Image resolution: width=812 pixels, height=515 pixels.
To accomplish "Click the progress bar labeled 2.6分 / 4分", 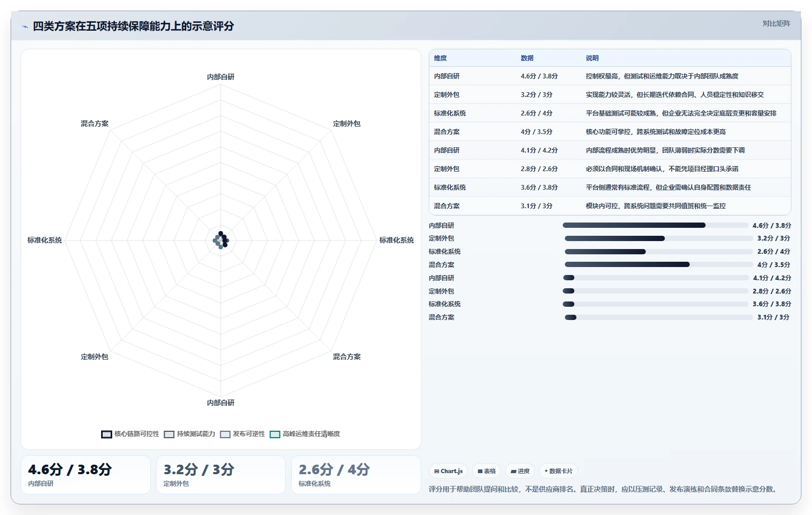I will coord(659,252).
